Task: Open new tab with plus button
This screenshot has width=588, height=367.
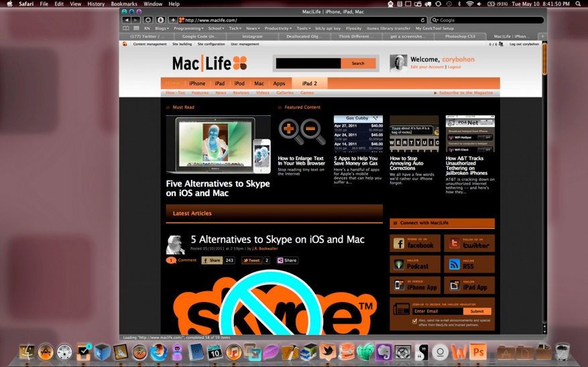Action: (x=542, y=36)
